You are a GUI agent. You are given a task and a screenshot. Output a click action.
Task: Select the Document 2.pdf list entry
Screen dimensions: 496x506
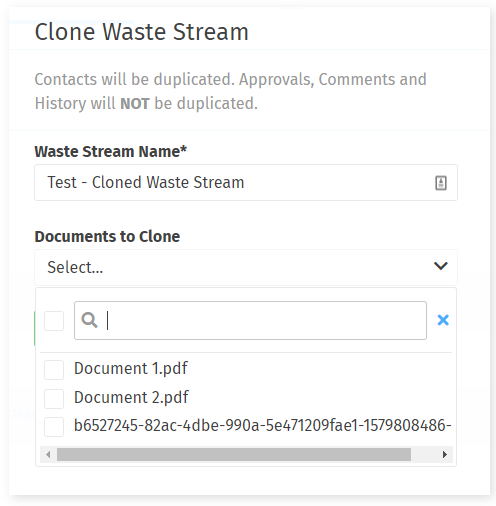[x=131, y=398]
